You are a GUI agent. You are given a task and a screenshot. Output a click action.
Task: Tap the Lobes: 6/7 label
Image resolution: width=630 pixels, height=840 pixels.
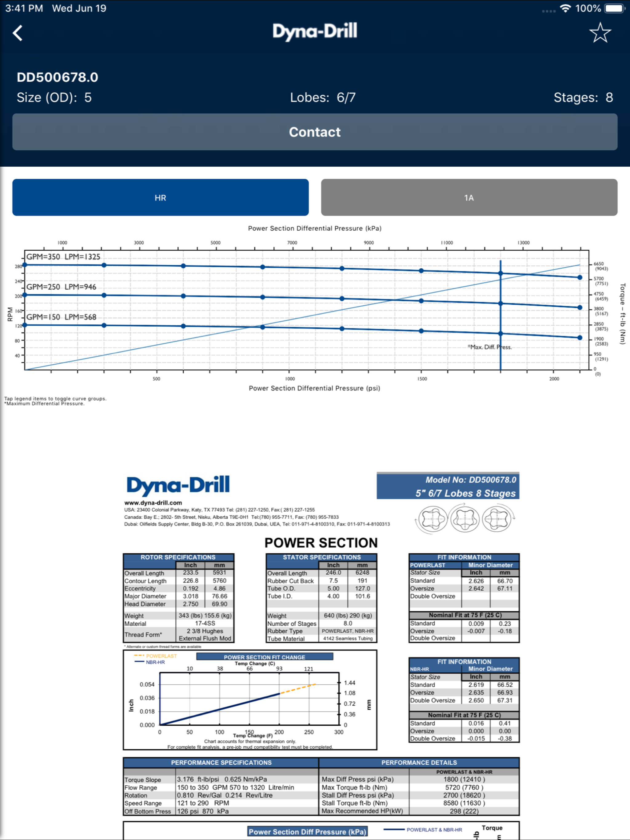[323, 97]
